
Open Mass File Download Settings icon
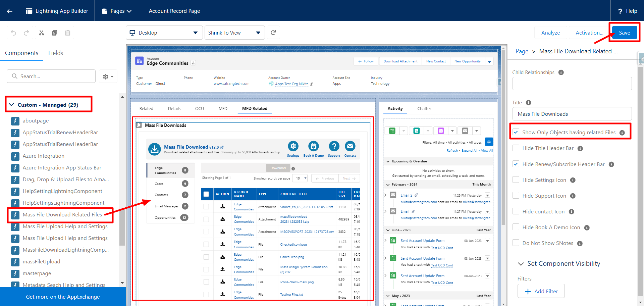[293, 146]
